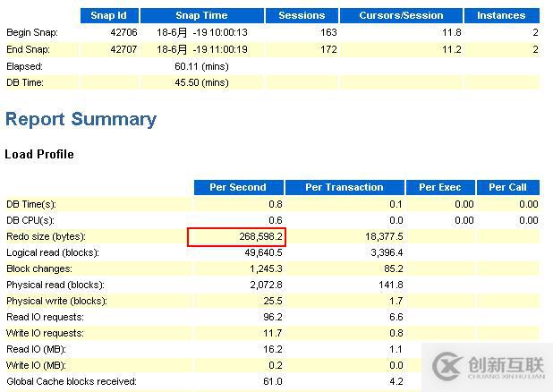Click cursors/session value 11.8
Screen dimensions: 553x392
[451, 32]
